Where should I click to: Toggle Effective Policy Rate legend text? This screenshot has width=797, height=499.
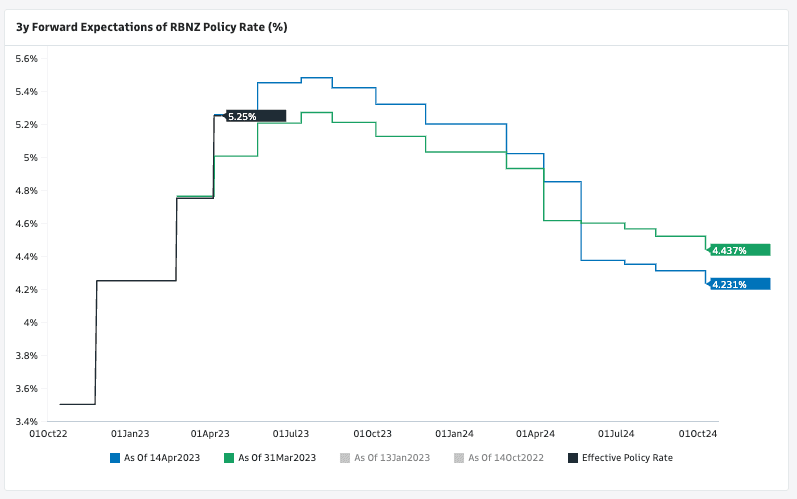[626, 458]
